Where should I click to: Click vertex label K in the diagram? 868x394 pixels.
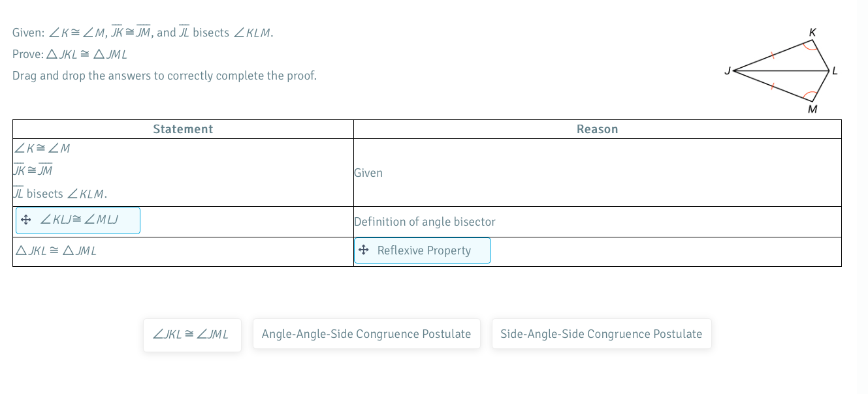click(813, 31)
